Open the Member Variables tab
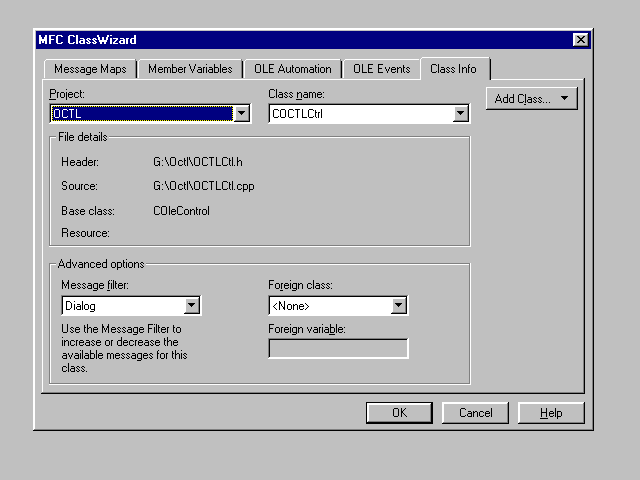The image size is (640, 480). [190, 69]
